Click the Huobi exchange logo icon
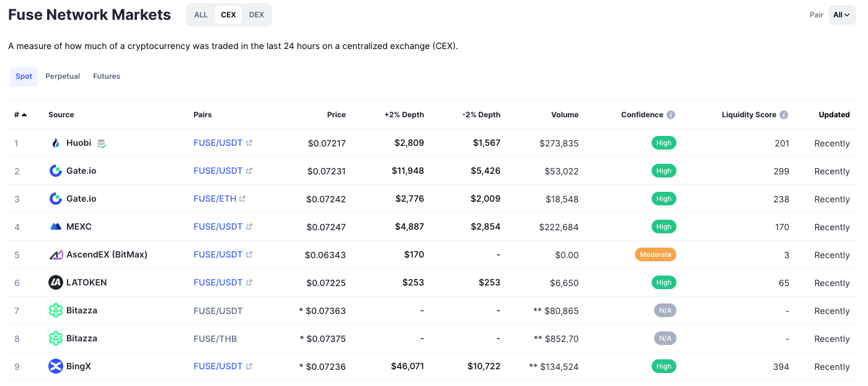868x386 pixels. [56, 143]
